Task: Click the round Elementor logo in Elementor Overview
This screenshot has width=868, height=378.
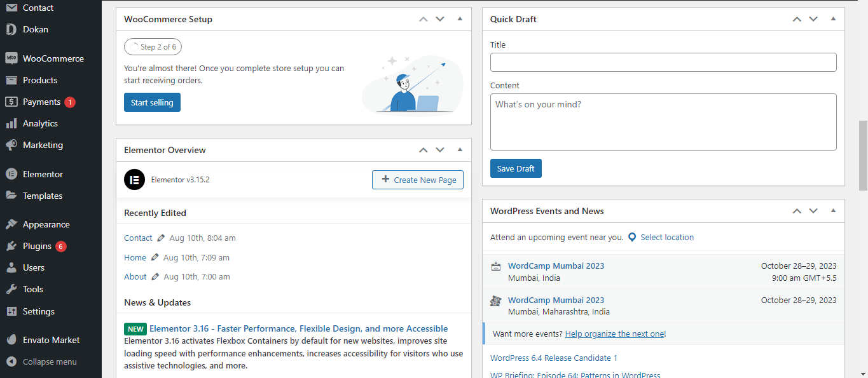Action: [135, 180]
